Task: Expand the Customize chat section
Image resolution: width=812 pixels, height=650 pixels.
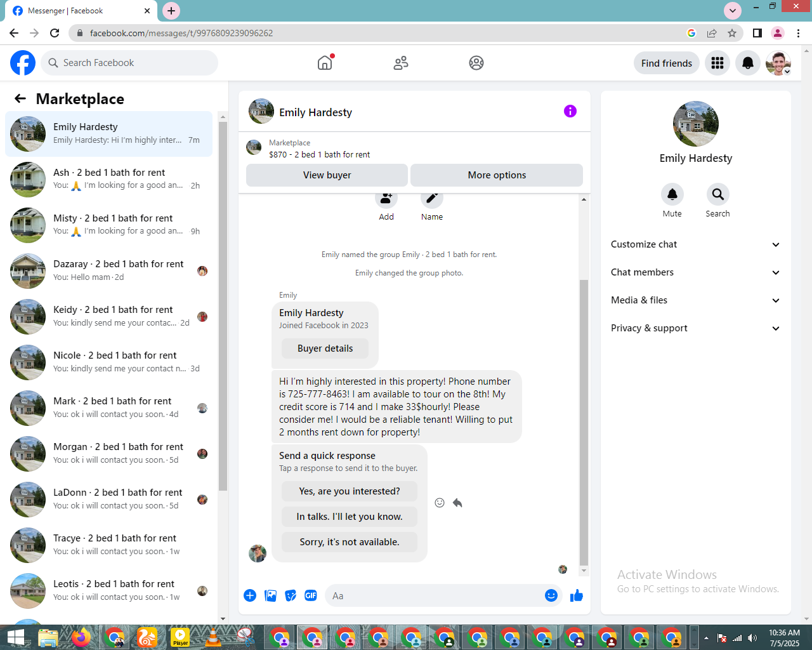Action: (x=696, y=244)
